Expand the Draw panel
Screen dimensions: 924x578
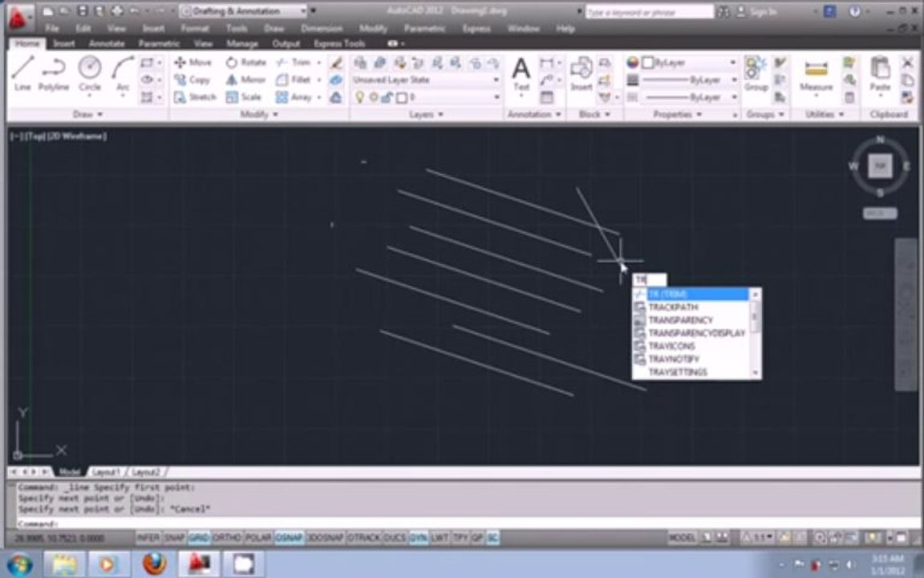point(87,115)
